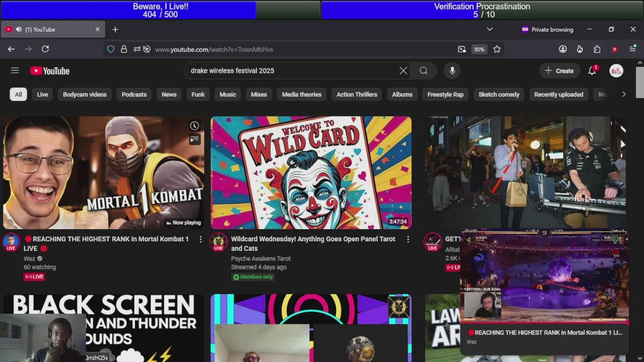
Task: Open Psyche Awakens Tarot channel link
Action: click(261, 258)
